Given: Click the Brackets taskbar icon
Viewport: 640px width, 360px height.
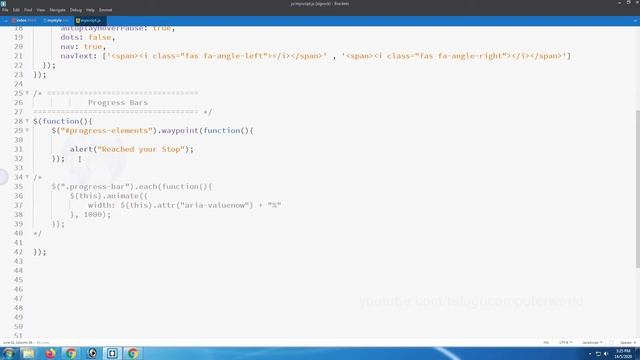Looking at the screenshot, I should (x=112, y=353).
